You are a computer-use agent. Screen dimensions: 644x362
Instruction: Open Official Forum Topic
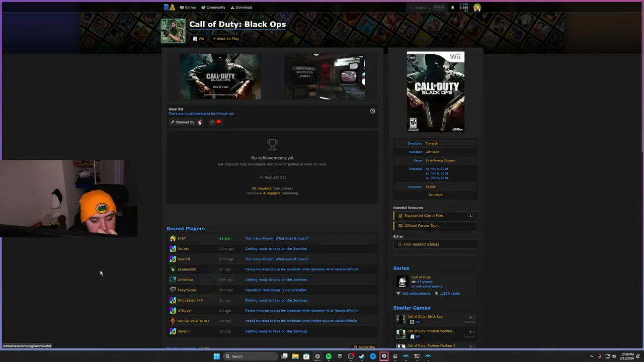(x=435, y=226)
